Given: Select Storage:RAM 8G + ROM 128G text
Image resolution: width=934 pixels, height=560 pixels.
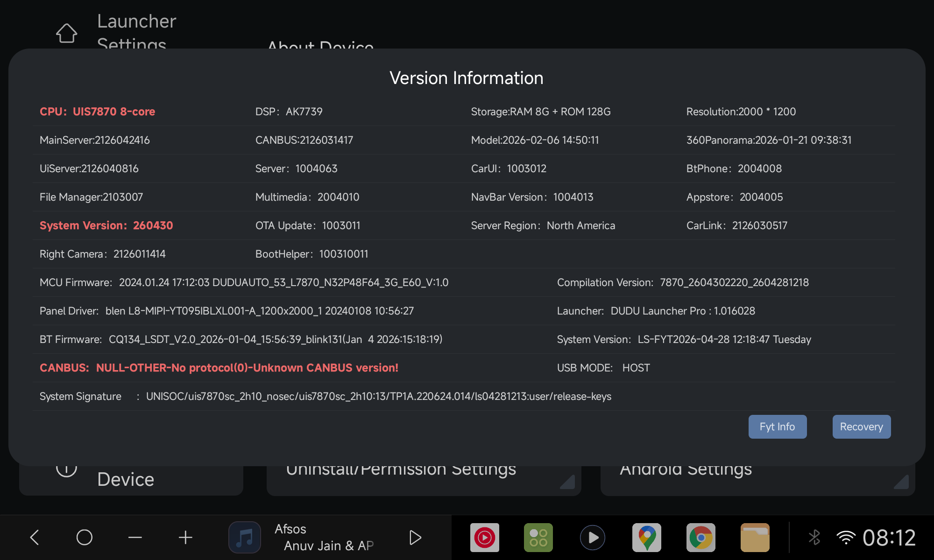Looking at the screenshot, I should click(x=541, y=112).
